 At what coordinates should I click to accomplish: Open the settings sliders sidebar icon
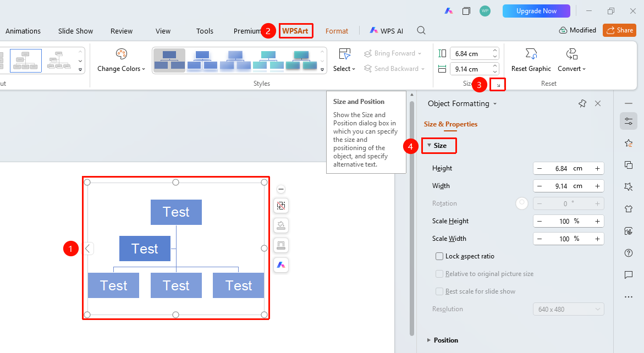click(629, 121)
